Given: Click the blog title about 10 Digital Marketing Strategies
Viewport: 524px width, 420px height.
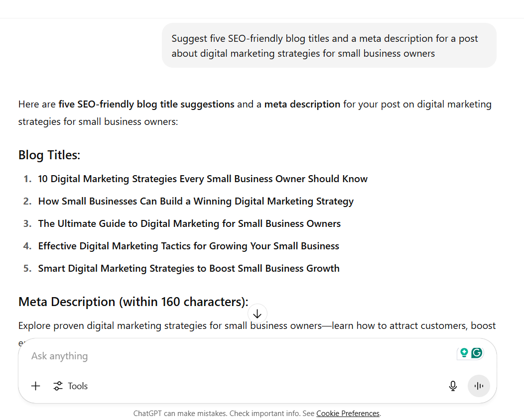Looking at the screenshot, I should 203,179.
